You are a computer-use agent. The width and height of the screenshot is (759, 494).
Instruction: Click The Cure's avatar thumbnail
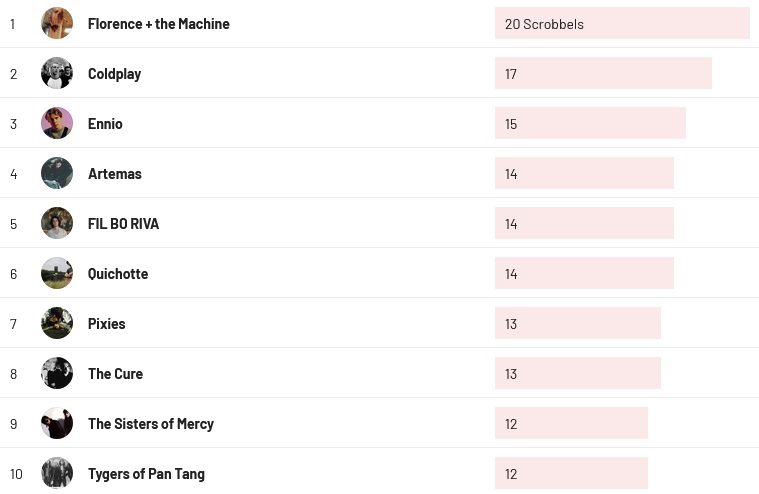tap(57, 373)
